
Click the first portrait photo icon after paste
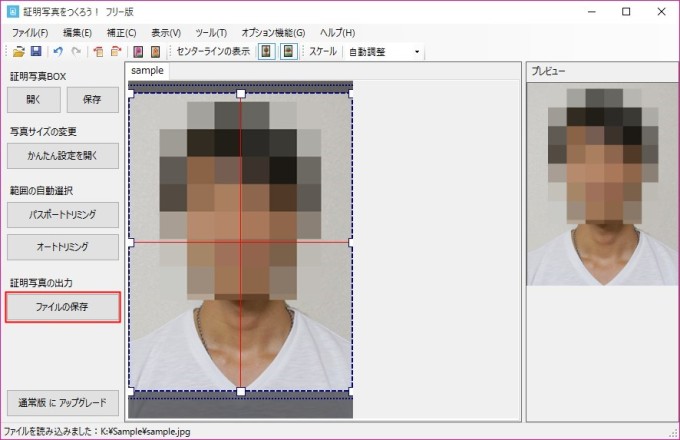click(x=138, y=51)
